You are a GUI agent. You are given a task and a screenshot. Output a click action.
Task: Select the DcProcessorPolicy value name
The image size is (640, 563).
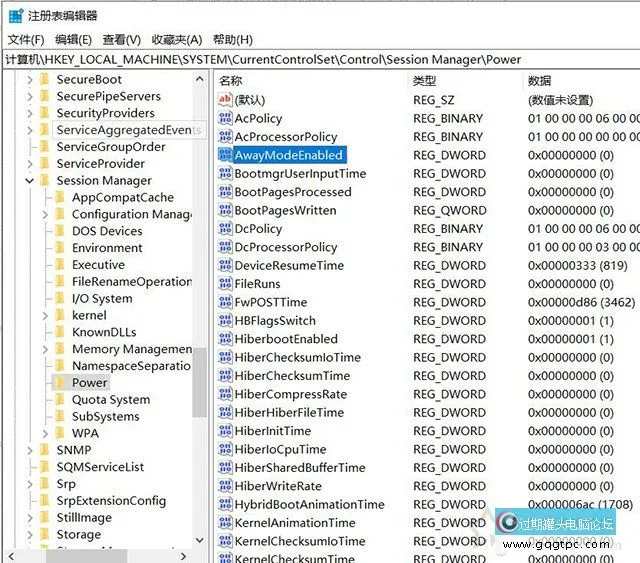(286, 247)
